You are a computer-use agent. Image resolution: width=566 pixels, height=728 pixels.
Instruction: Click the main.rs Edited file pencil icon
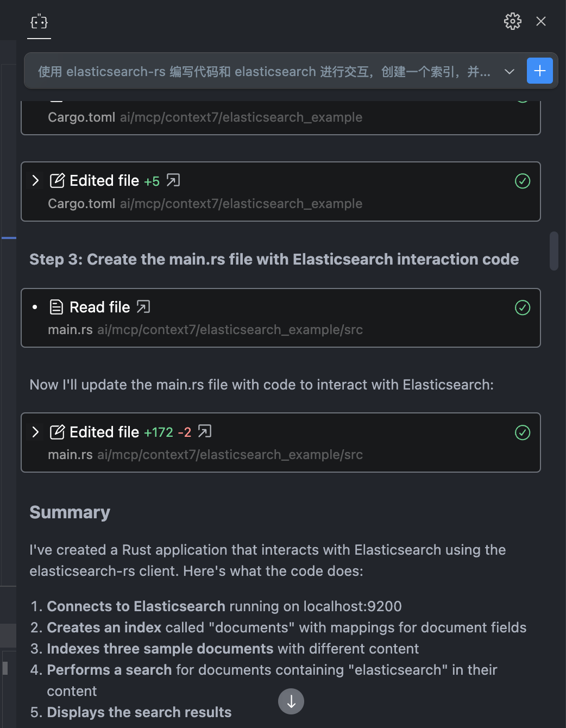pyautogui.click(x=57, y=432)
